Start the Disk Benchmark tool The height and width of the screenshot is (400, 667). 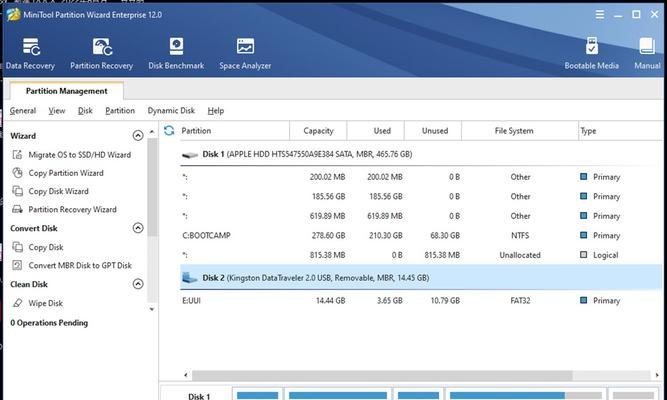176,53
